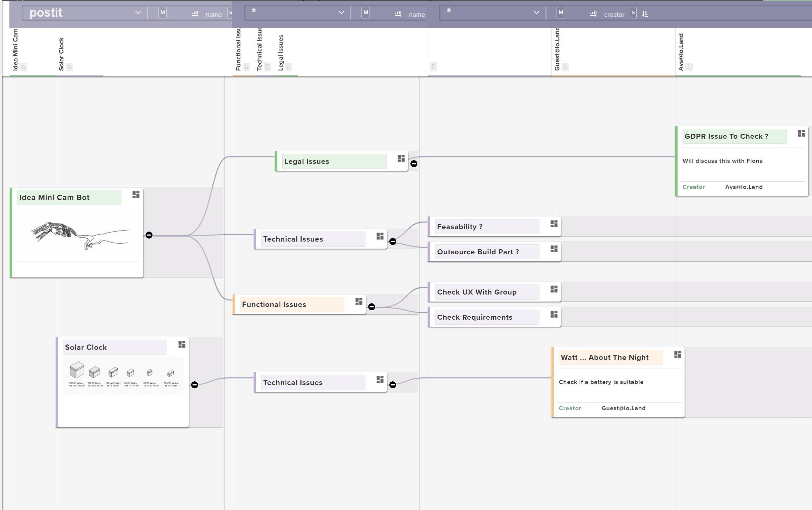Collapse Solar Clock node children
812x510 pixels.
194,385
